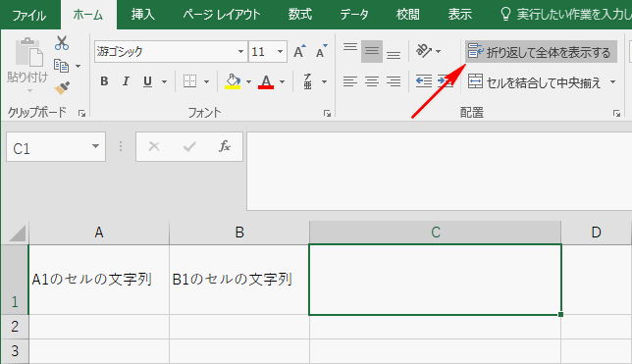Select column B header
632x364 pixels.
tap(239, 233)
